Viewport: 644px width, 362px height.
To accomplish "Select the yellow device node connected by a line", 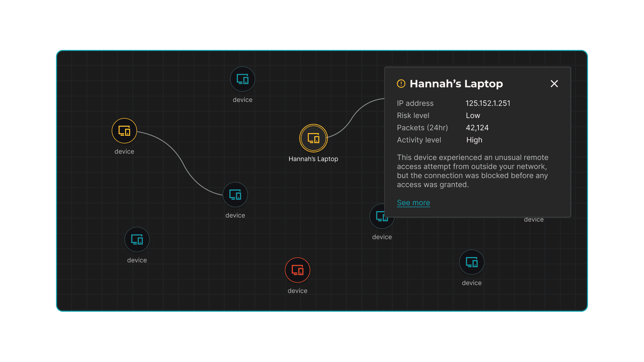I will (x=124, y=131).
